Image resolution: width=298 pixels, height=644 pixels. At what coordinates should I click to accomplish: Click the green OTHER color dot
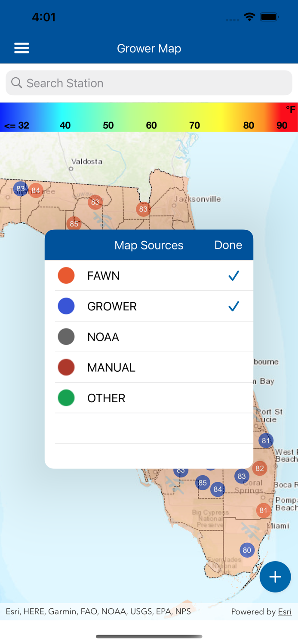point(66,398)
